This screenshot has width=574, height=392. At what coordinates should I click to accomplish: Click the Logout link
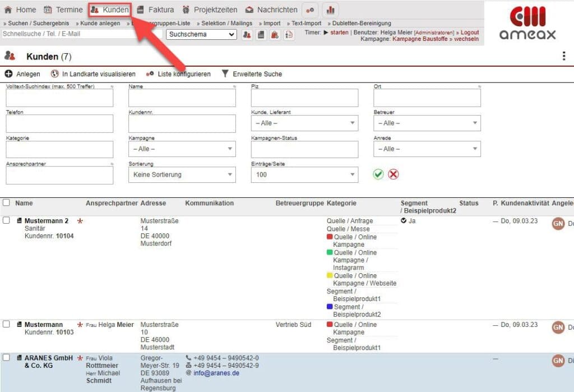[x=470, y=33]
